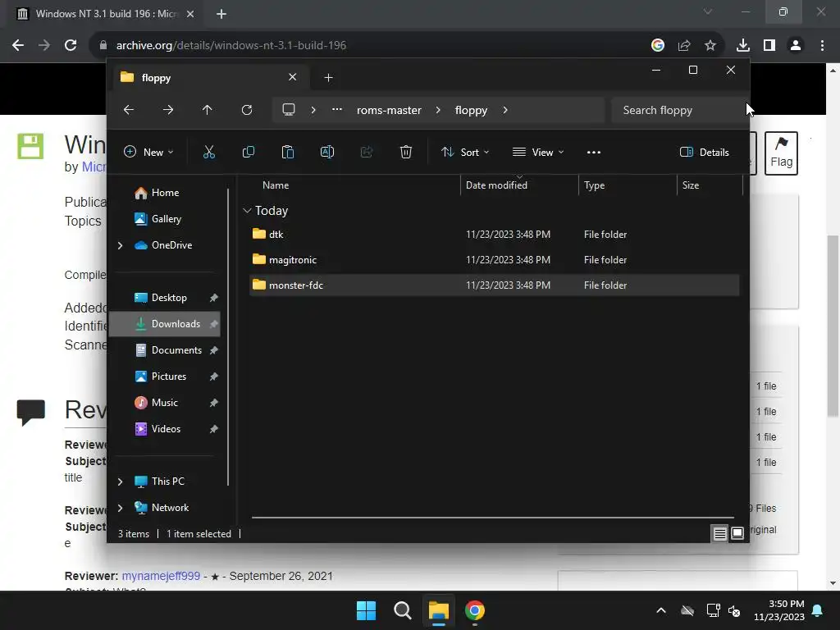Screen dimensions: 840x630
Task: Expand OneDrive in navigation pane
Action: (120, 245)
